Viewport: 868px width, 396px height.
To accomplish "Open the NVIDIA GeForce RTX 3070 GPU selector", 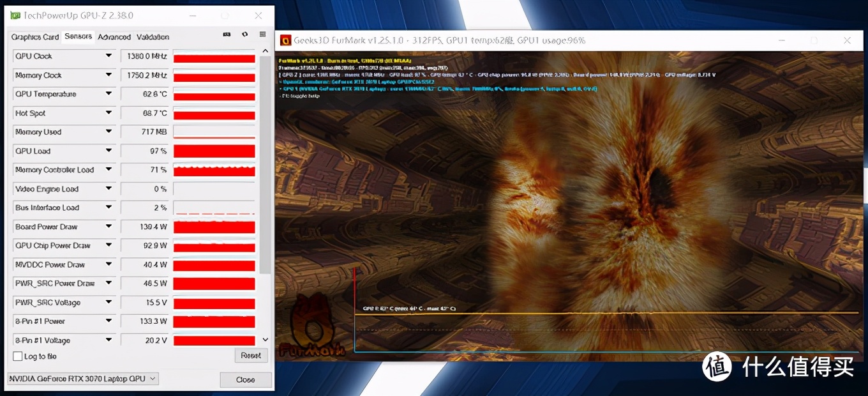I will point(83,379).
